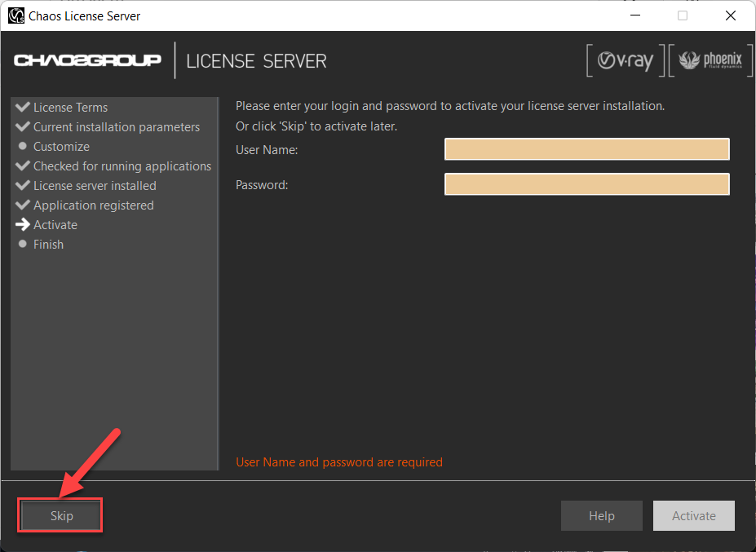Select the Application registered step
This screenshot has height=552, width=756.
(93, 205)
